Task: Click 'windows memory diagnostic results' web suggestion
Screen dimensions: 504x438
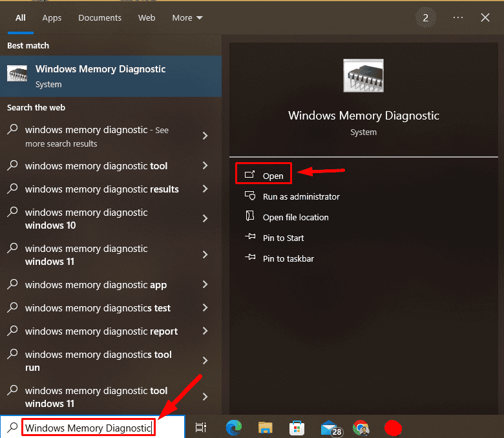Action: [102, 189]
